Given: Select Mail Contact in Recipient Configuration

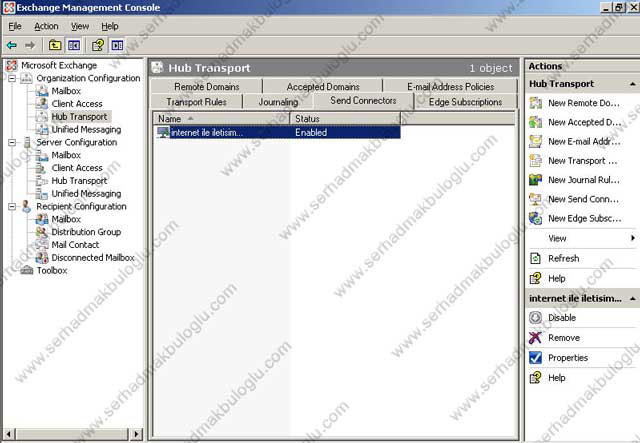Looking at the screenshot, I should click(75, 245).
